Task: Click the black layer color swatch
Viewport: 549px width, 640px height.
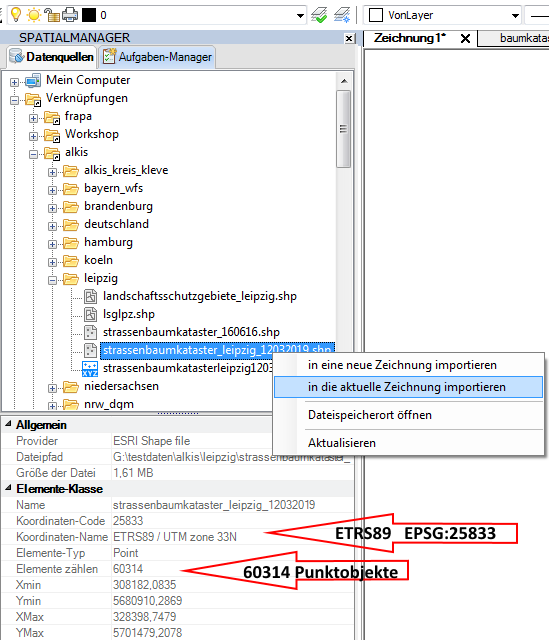Action: pyautogui.click(x=89, y=15)
